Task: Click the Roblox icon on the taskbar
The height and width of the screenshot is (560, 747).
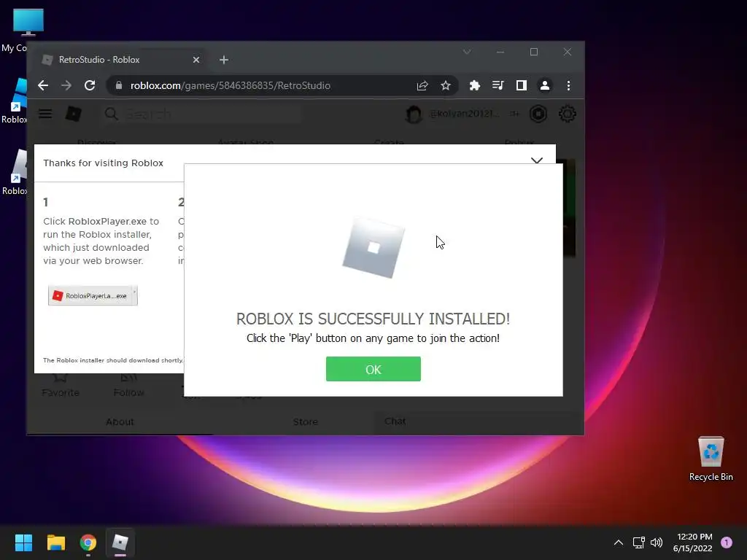Action: click(120, 542)
